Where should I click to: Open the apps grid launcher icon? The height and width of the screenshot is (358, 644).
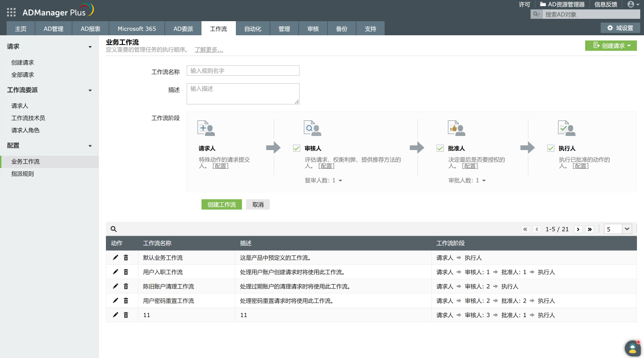pos(11,13)
